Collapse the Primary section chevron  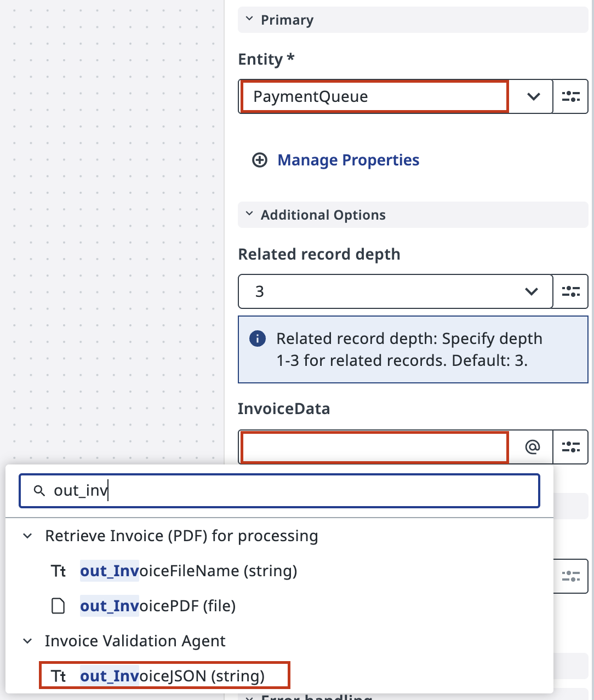tap(249, 19)
